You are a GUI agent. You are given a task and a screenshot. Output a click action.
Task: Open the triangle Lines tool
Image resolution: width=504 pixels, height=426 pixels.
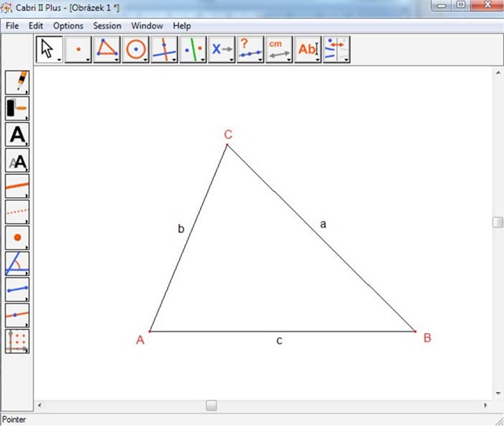coord(106,50)
